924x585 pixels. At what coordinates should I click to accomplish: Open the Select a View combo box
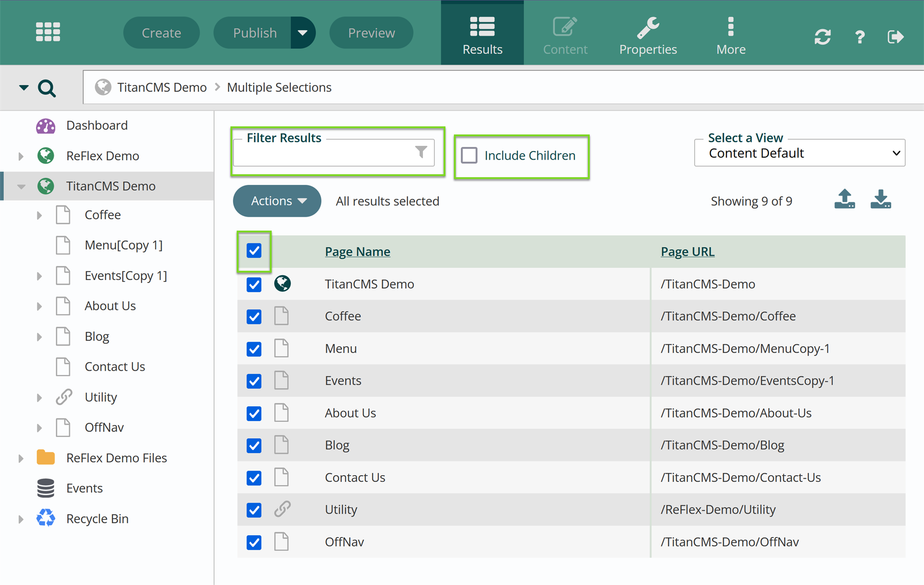[x=800, y=153]
